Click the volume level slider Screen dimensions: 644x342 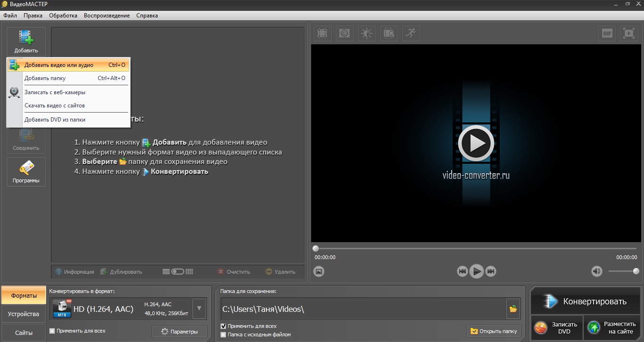622,271
